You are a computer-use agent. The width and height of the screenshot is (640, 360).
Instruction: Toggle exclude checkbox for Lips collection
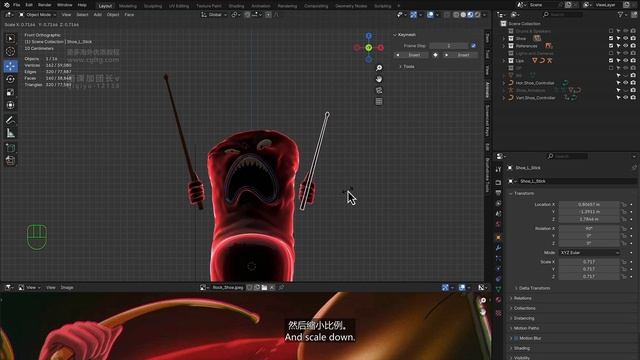click(611, 60)
